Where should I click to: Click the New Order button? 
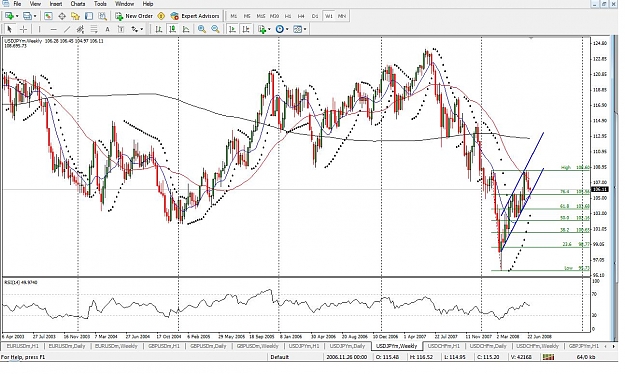pyautogui.click(x=134, y=16)
